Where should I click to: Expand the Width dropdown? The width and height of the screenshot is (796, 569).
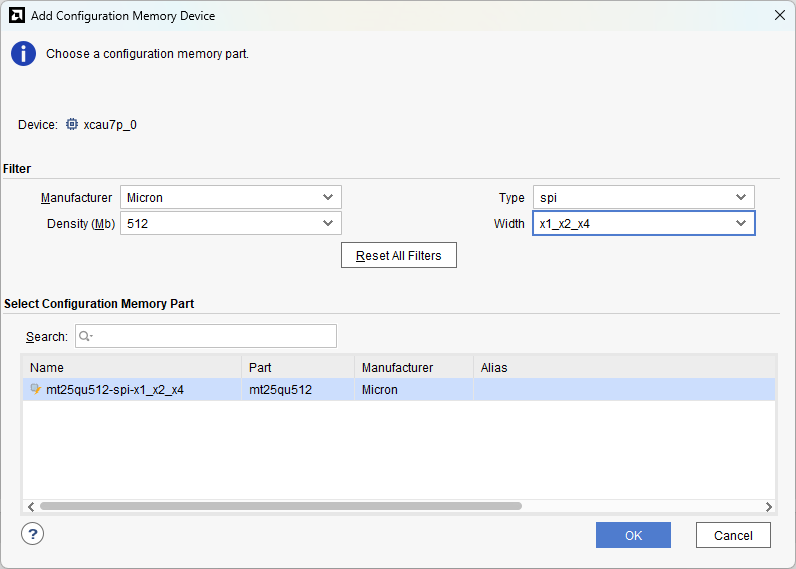click(643, 223)
